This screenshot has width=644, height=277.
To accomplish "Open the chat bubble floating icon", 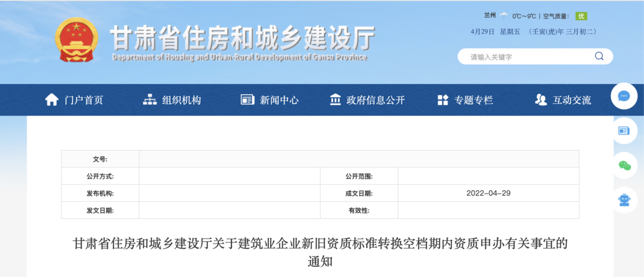I will [624, 97].
